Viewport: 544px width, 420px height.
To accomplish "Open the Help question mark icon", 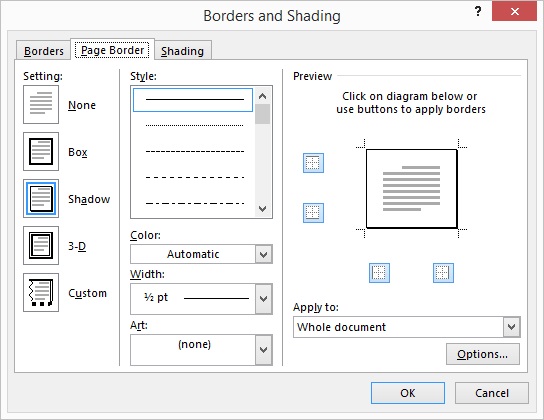I will point(478,12).
